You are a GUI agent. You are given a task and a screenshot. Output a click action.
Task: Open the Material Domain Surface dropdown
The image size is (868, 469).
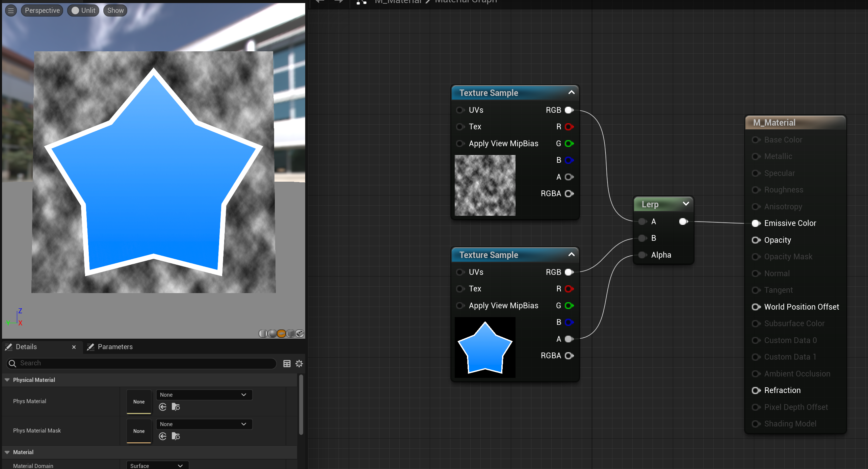click(x=157, y=466)
